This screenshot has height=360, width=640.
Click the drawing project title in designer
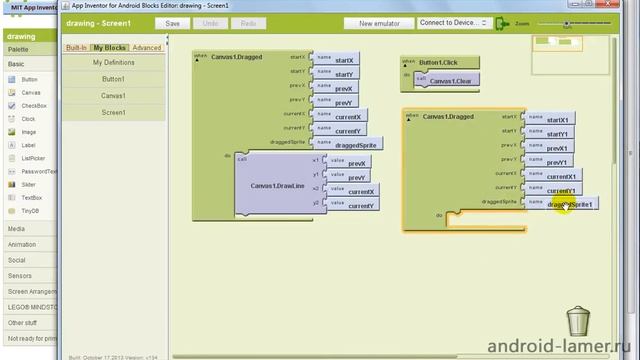coord(21,36)
